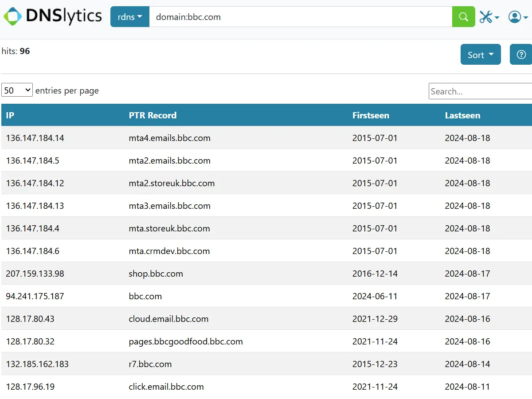Click the table Search... filter box
The image size is (532, 399).
click(480, 91)
